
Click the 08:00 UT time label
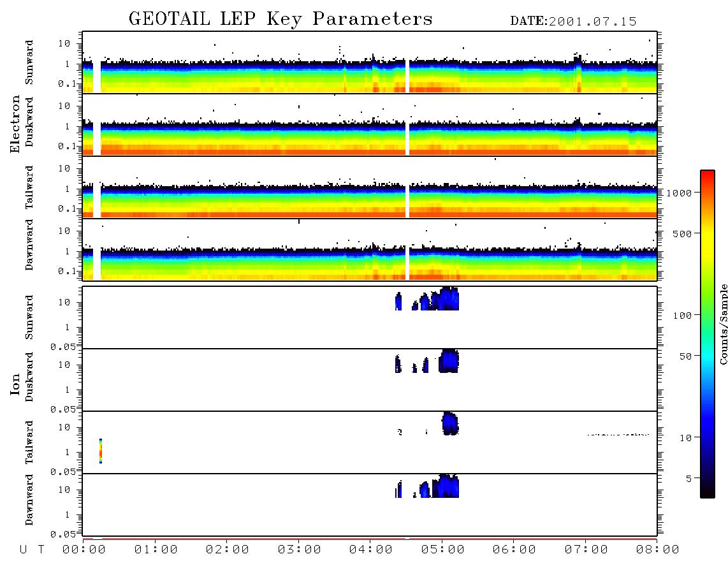(658, 550)
